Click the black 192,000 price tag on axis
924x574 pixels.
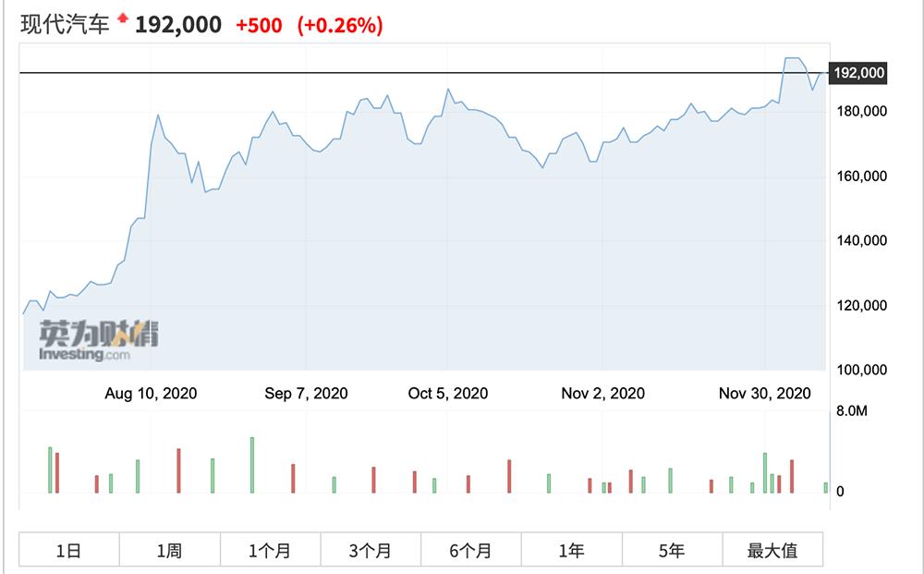859,73
